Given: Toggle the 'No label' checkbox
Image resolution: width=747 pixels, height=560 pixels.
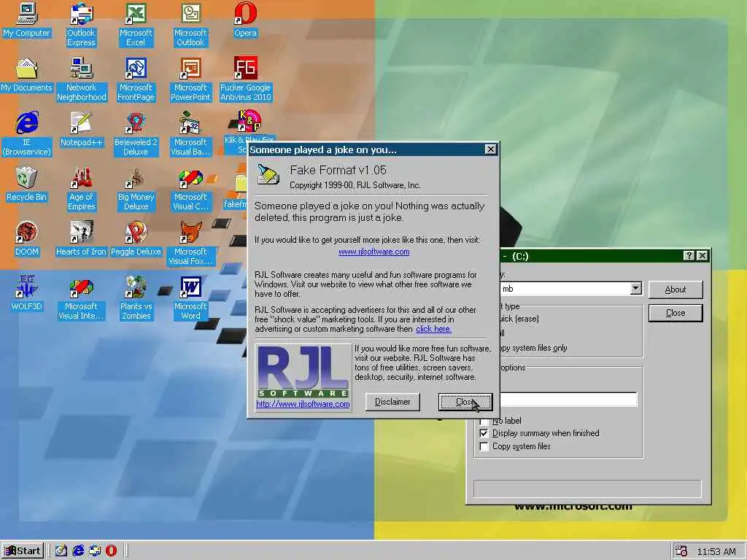Looking at the screenshot, I should tap(484, 421).
